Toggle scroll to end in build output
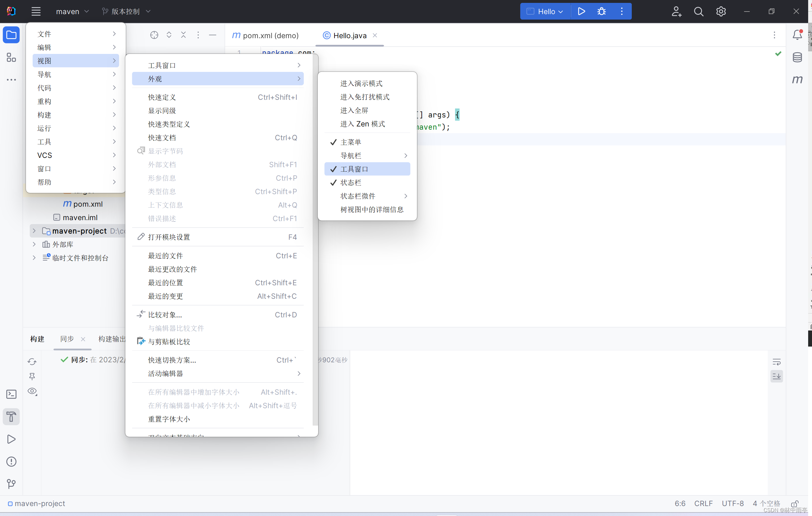812x516 pixels. click(777, 376)
